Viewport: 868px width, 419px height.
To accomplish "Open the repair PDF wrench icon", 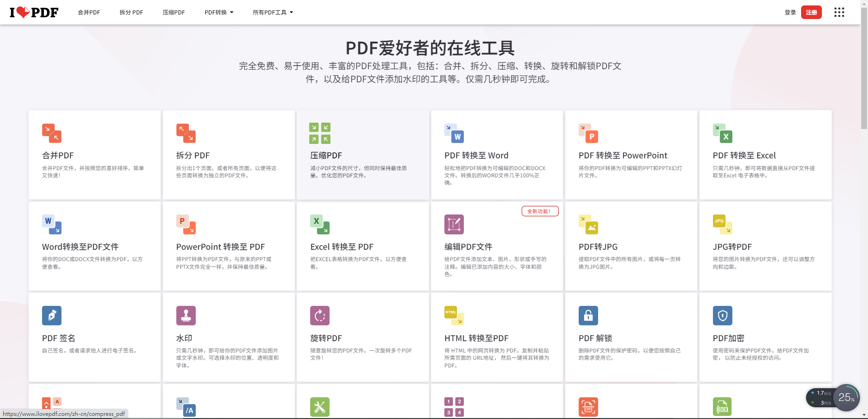I will click(x=320, y=407).
